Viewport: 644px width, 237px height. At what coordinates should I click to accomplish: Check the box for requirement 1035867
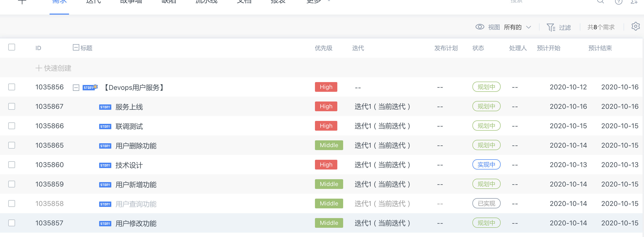click(12, 106)
